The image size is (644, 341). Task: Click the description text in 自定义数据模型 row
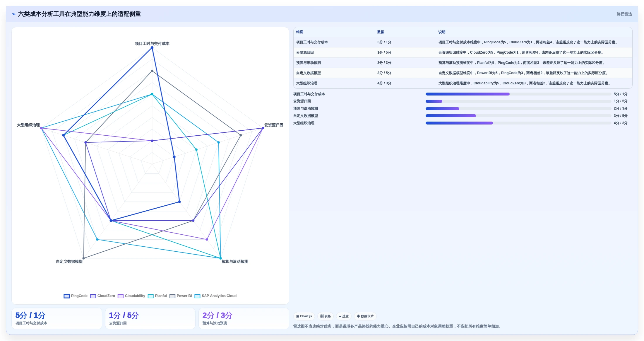[x=524, y=73]
